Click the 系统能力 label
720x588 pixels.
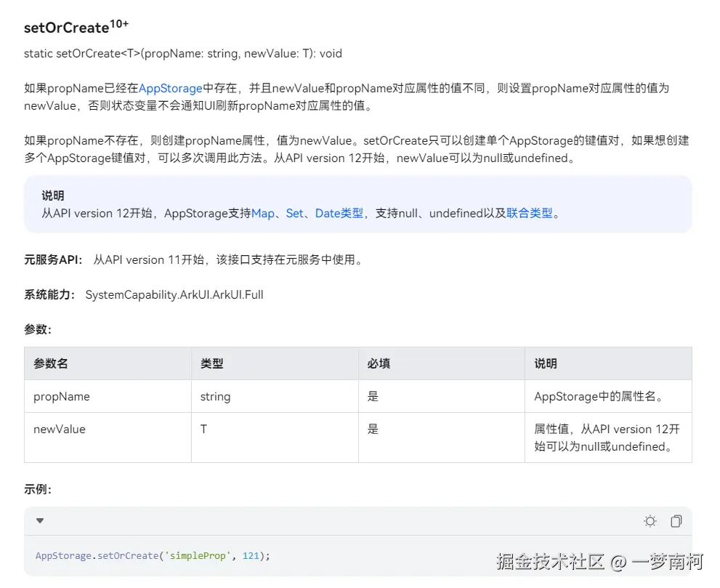(x=49, y=294)
